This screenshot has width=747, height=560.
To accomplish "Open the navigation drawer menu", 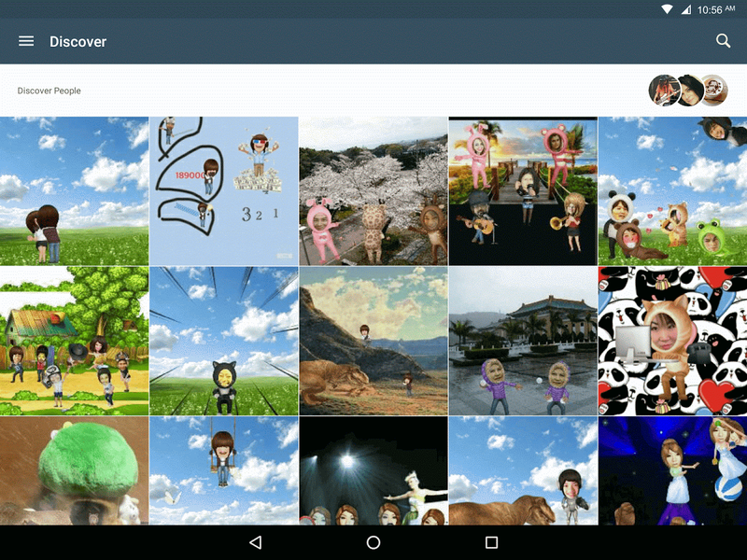I will click(25, 41).
